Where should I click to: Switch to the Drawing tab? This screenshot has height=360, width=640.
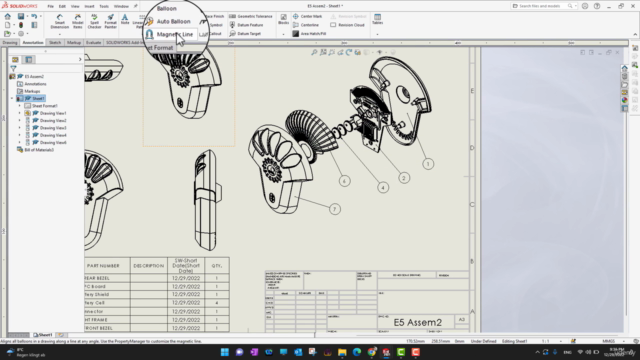[10, 42]
